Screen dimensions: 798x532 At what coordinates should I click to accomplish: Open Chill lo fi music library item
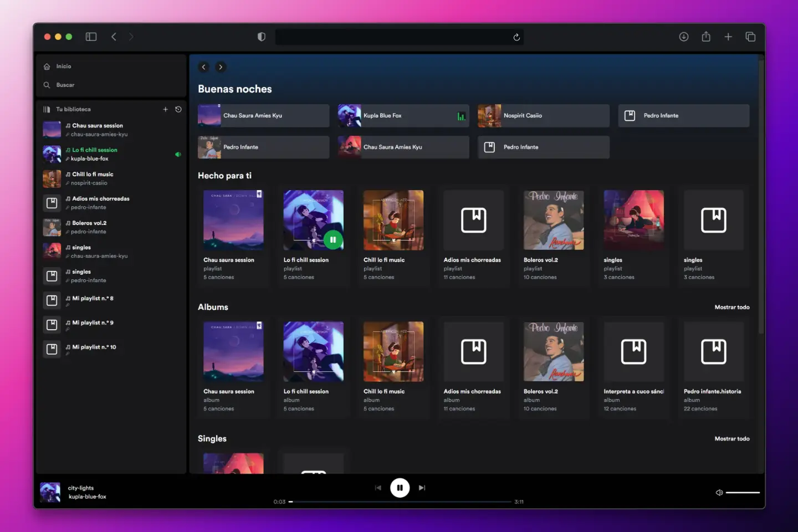click(111, 178)
